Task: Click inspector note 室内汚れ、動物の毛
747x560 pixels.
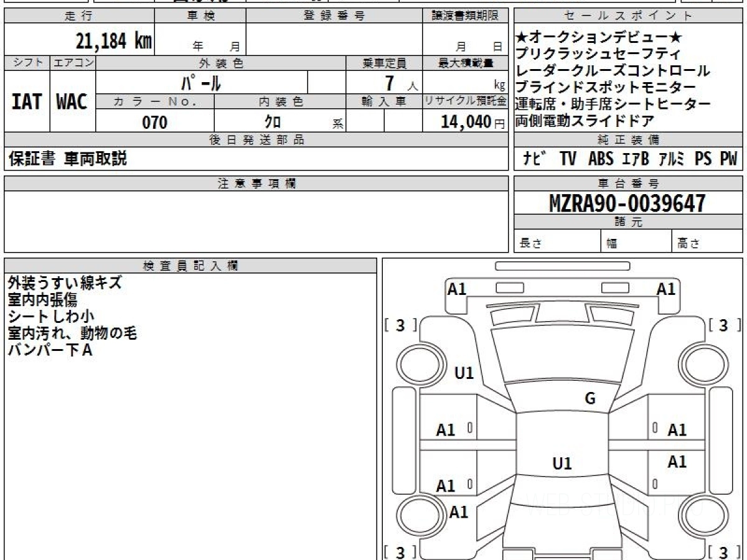Action: coord(72,333)
